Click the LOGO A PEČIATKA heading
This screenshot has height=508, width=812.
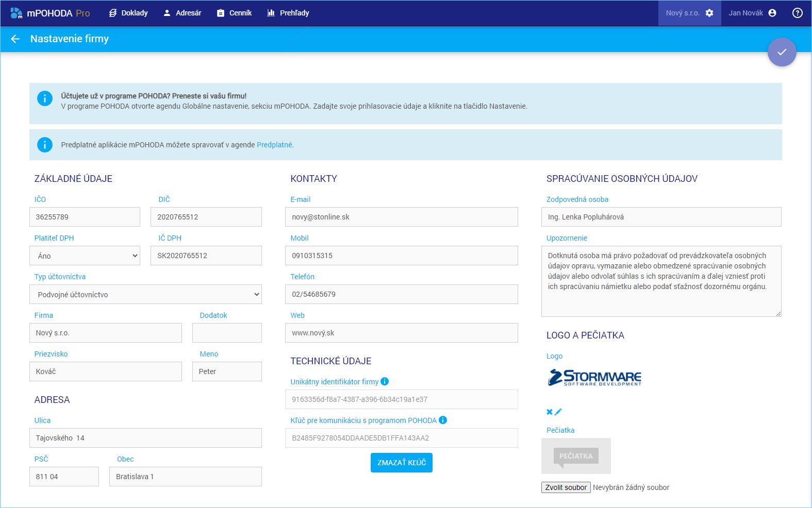585,335
